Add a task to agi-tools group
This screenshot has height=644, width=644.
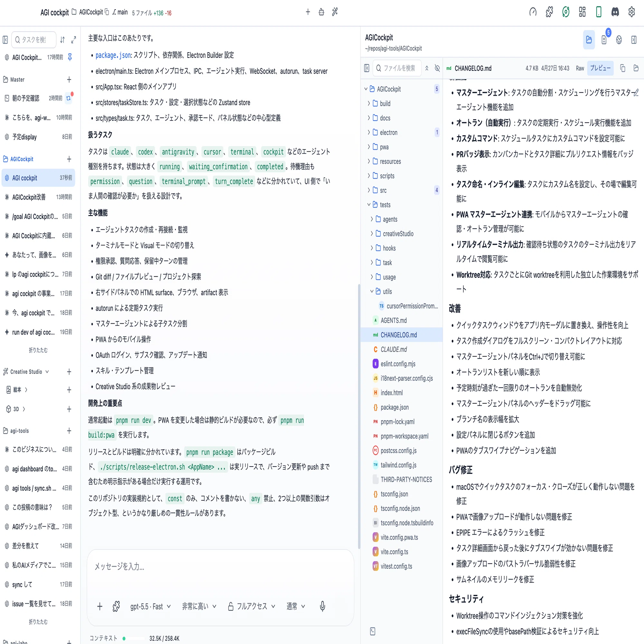(x=69, y=431)
